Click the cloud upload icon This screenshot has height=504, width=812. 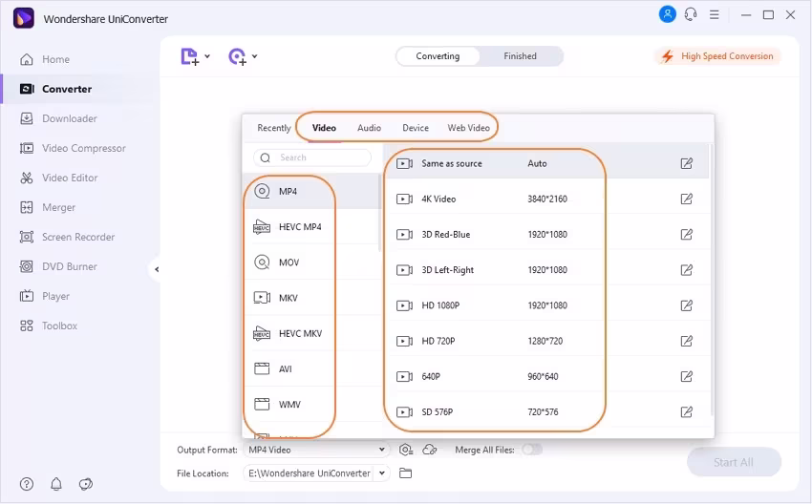pyautogui.click(x=430, y=450)
